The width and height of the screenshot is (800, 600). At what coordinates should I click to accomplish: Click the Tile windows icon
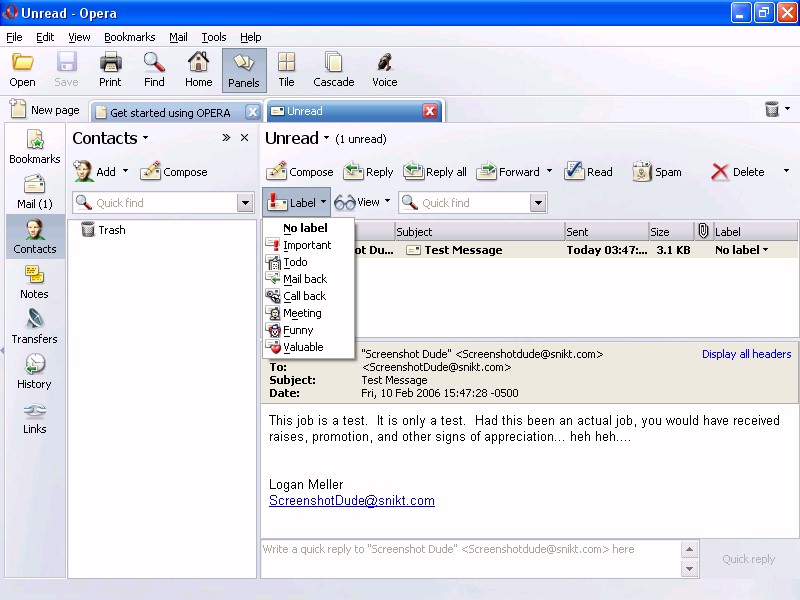coord(286,70)
